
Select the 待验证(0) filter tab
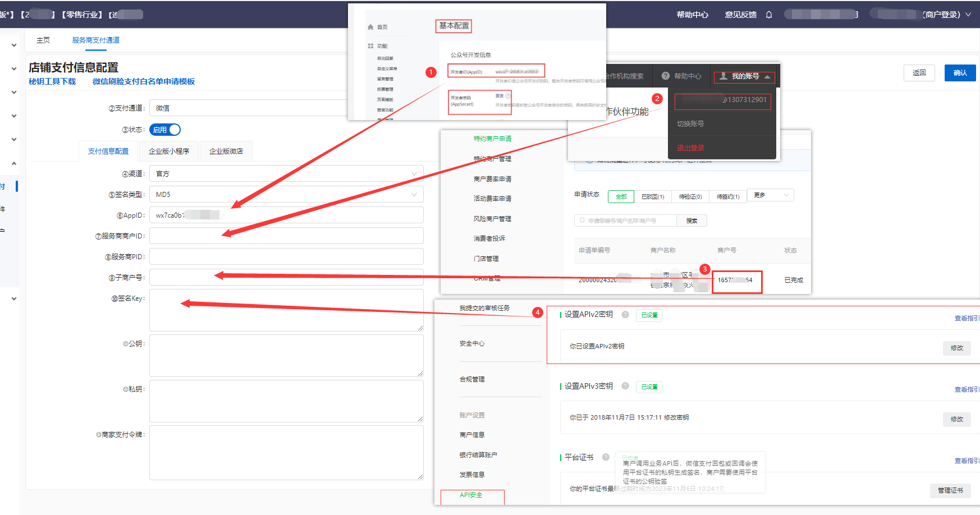[x=690, y=196]
